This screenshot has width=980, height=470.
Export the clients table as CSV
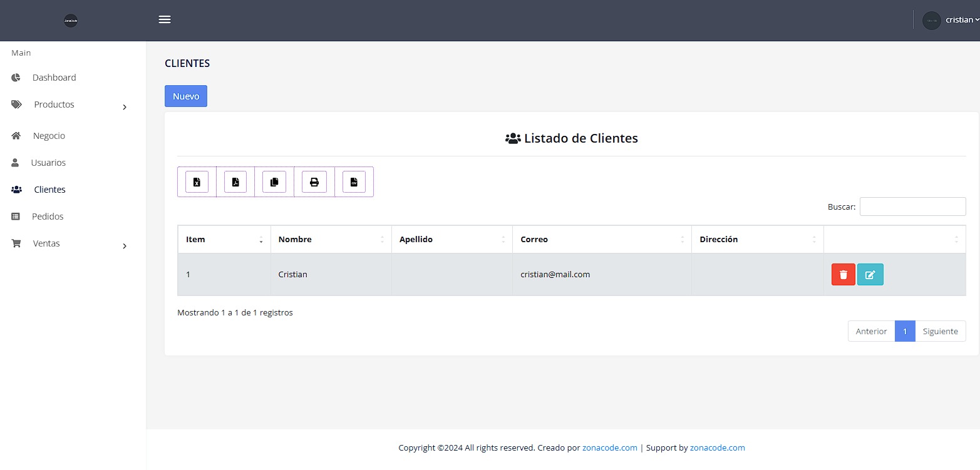[x=354, y=182]
